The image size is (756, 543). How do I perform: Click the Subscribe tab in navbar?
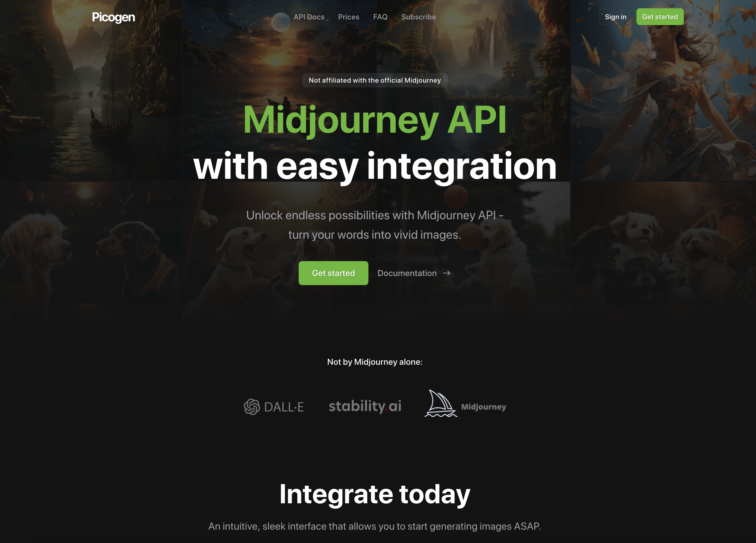click(418, 17)
